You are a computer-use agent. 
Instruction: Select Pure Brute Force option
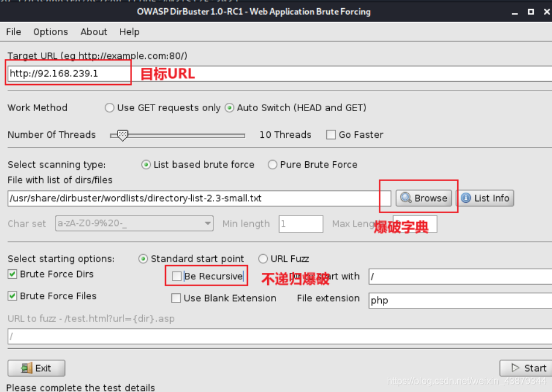[272, 165]
